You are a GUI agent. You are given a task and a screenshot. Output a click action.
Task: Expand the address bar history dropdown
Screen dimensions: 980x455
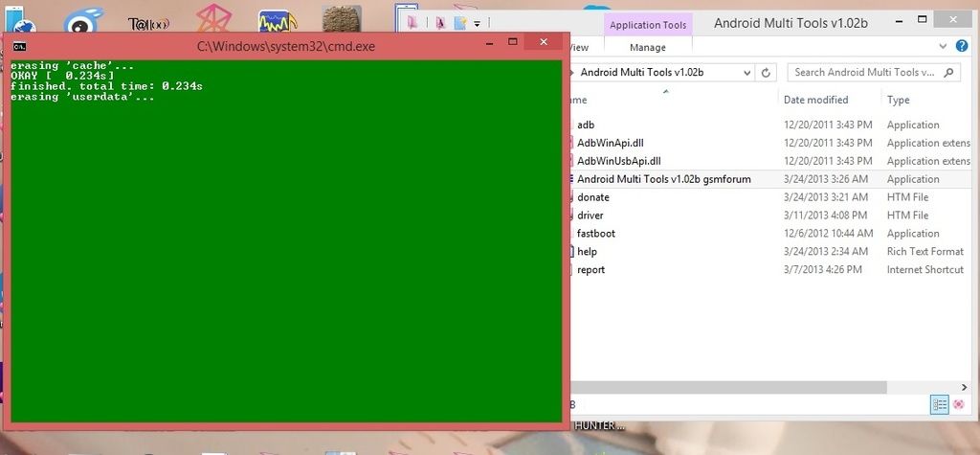click(745, 73)
